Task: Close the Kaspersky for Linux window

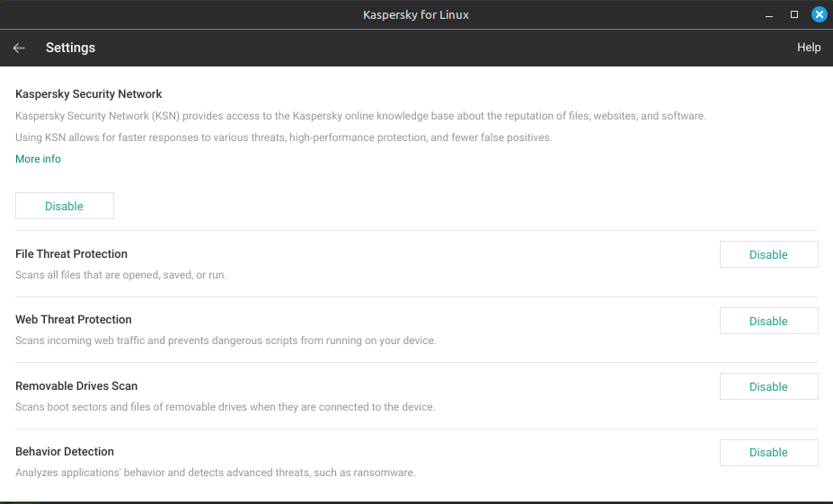Action: click(x=819, y=14)
